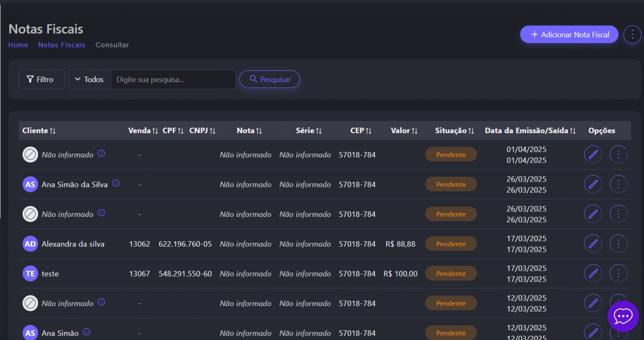Open options menu for teste row

tap(618, 273)
